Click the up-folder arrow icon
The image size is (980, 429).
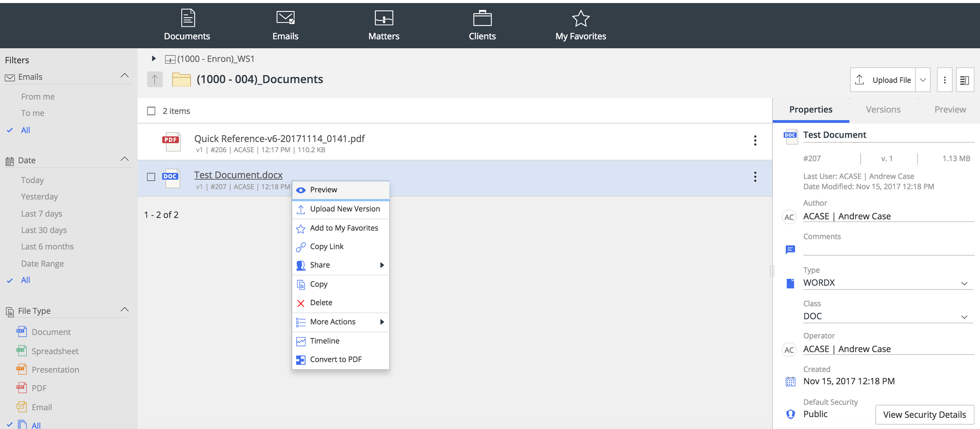tap(155, 80)
